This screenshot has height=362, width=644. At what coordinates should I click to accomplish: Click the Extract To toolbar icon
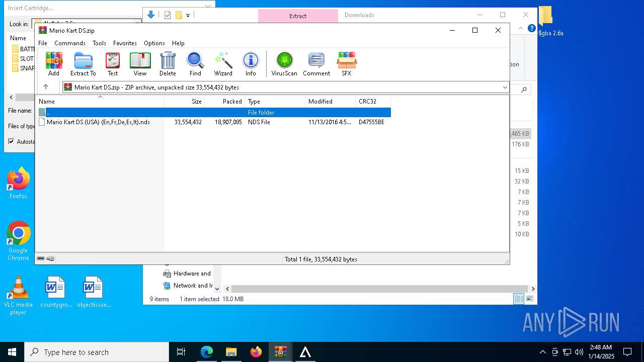[83, 64]
